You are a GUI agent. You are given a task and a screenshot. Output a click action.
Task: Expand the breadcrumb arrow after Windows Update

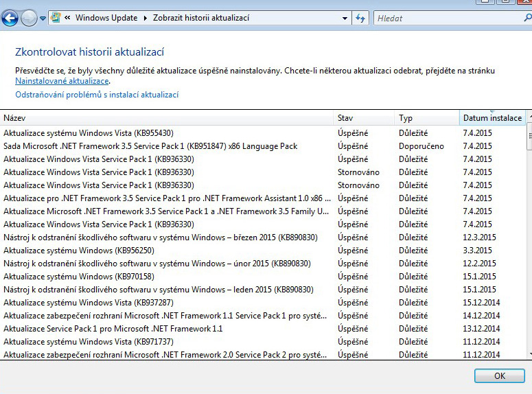[x=146, y=18]
